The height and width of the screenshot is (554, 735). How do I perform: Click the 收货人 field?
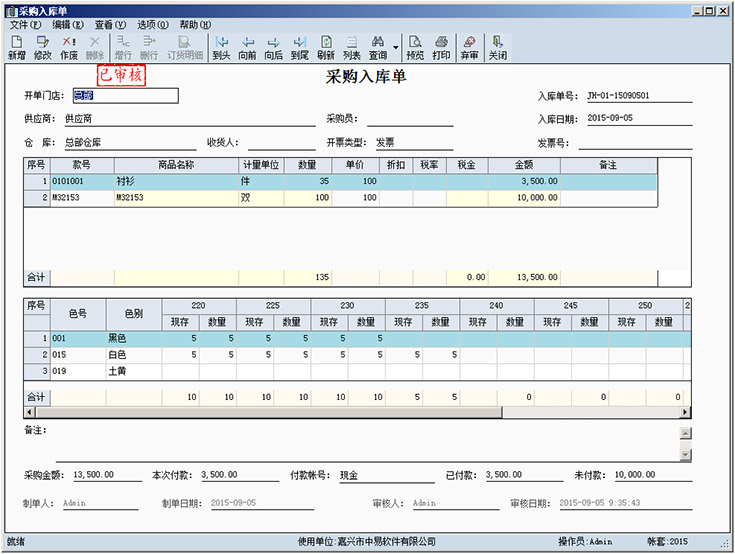[x=282, y=142]
